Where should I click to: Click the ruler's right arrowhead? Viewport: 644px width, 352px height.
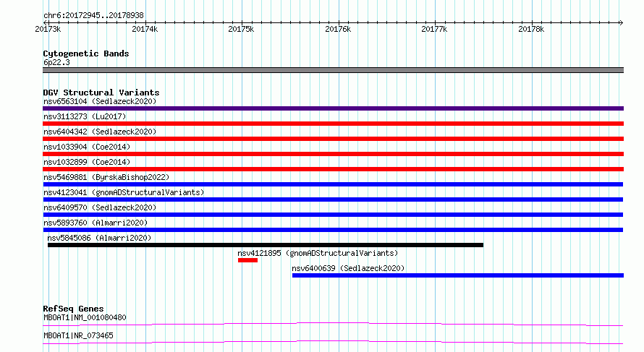coord(622,22)
